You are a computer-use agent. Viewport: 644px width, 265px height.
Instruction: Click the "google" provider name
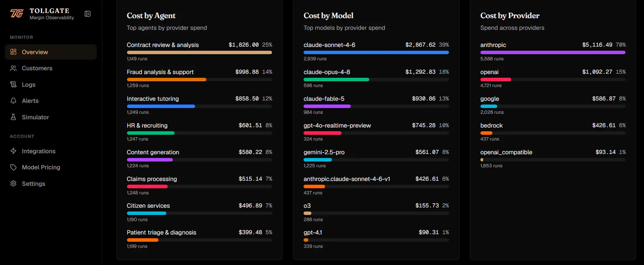[x=490, y=99]
